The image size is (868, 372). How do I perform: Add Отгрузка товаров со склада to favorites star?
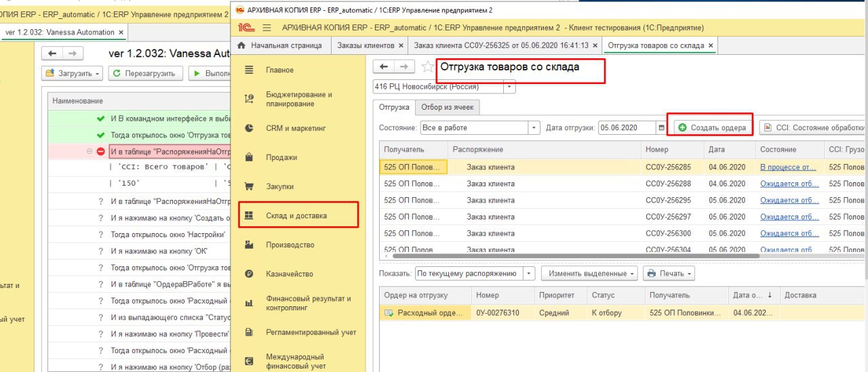click(427, 66)
